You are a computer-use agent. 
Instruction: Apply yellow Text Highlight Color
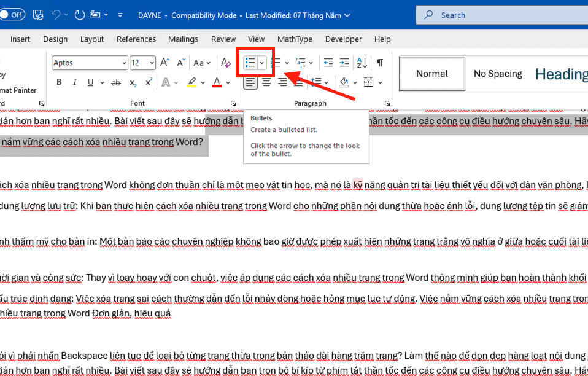(191, 82)
